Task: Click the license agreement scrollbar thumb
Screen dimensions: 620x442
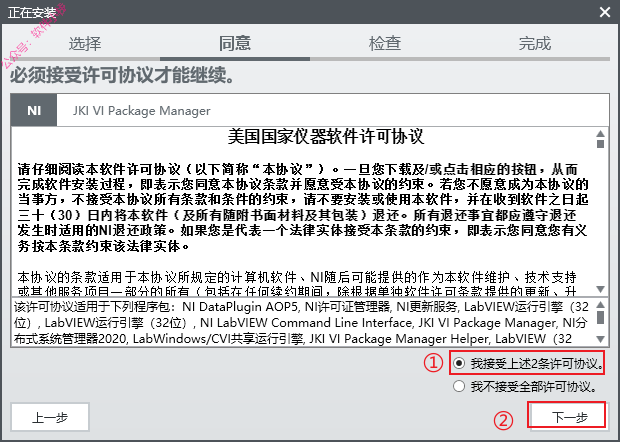Action: click(601, 144)
